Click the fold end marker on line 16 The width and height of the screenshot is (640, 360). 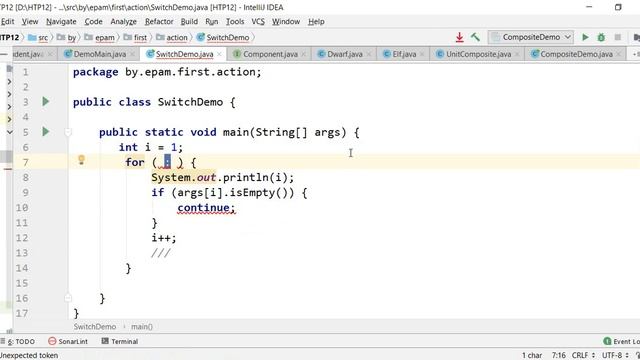pyautogui.click(x=68, y=298)
